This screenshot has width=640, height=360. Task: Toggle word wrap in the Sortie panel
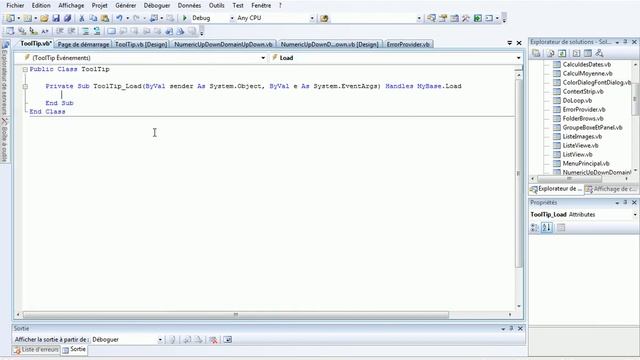[x=227, y=340]
